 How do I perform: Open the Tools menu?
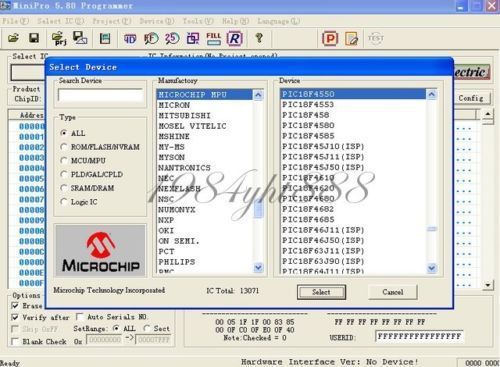click(198, 21)
